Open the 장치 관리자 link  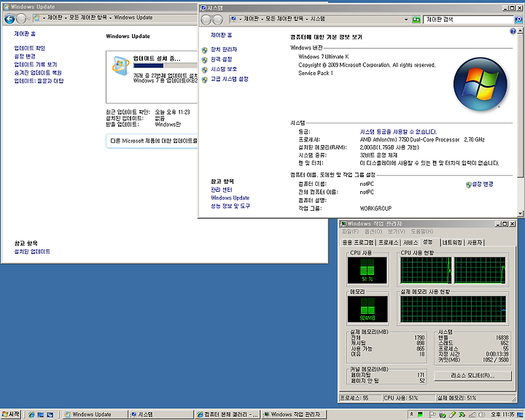click(224, 50)
